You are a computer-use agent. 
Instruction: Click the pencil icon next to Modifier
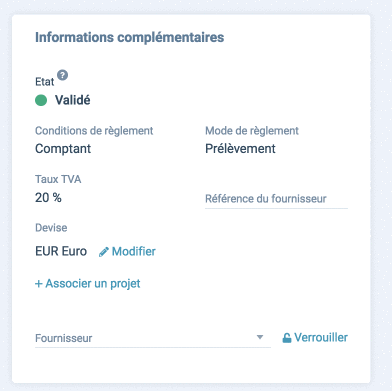pyautogui.click(x=104, y=252)
